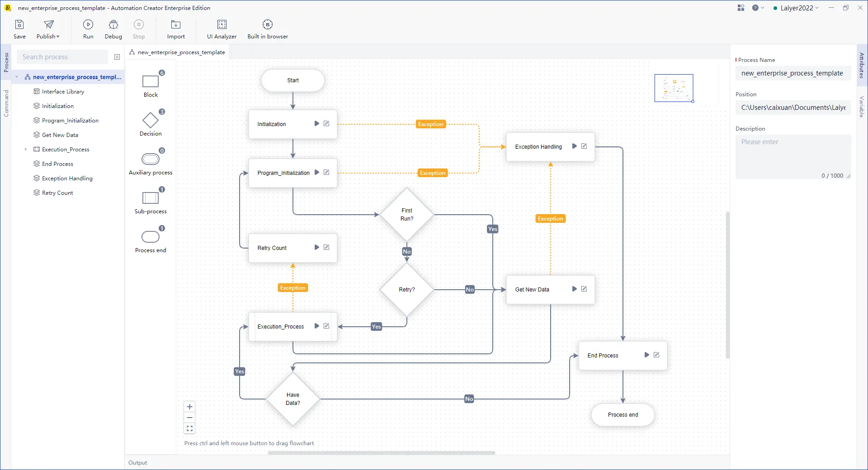
Task: Select the Auxiliary process component
Action: [151, 162]
